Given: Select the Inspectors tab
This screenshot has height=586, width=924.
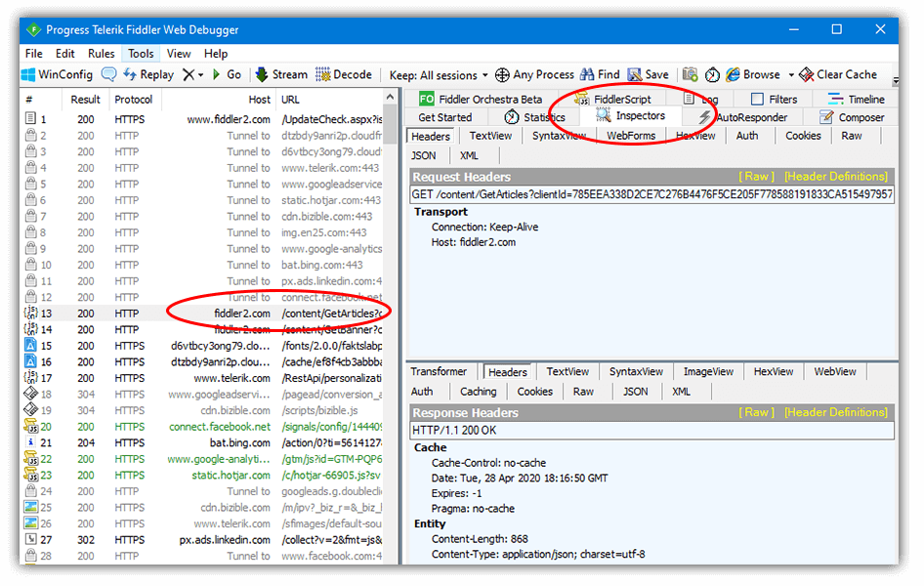Looking at the screenshot, I should tap(630, 116).
